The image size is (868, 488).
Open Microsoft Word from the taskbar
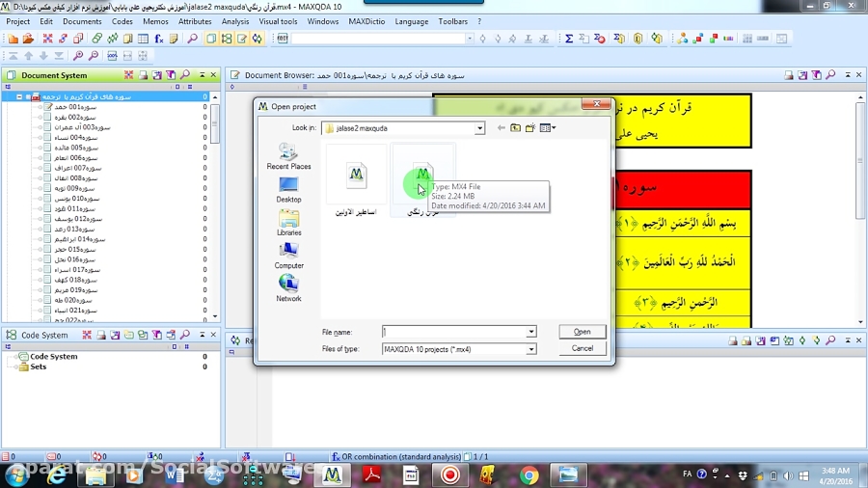(x=175, y=474)
